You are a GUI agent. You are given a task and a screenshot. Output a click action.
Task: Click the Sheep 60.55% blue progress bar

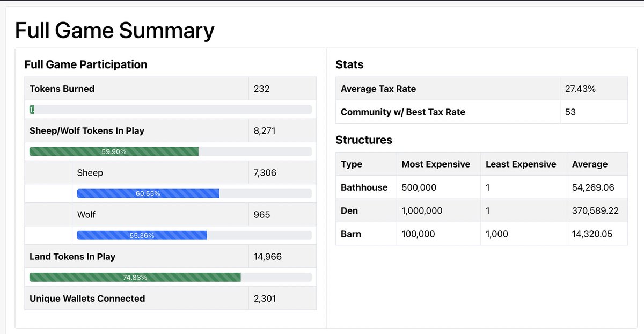coord(149,193)
